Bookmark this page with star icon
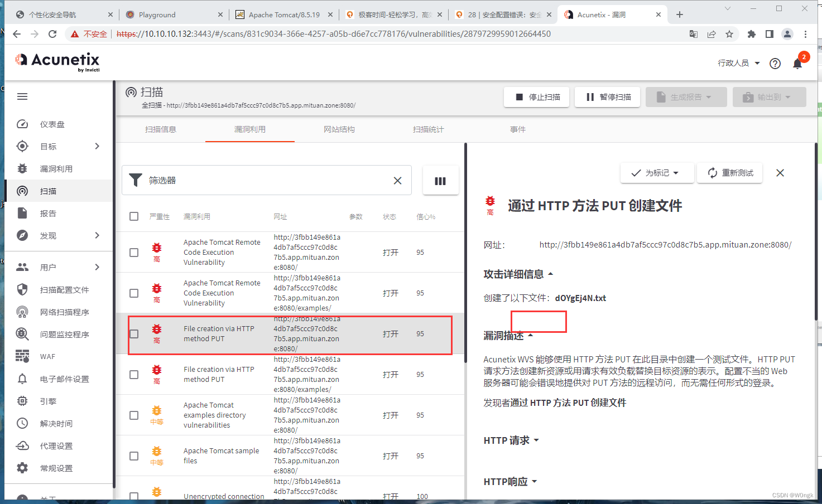This screenshot has width=822, height=504. pos(729,34)
